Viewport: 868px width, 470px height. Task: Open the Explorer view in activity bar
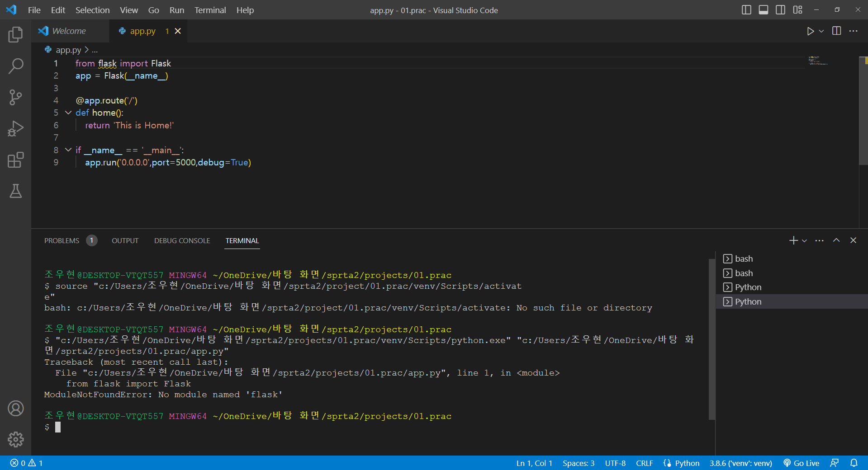tap(15, 34)
